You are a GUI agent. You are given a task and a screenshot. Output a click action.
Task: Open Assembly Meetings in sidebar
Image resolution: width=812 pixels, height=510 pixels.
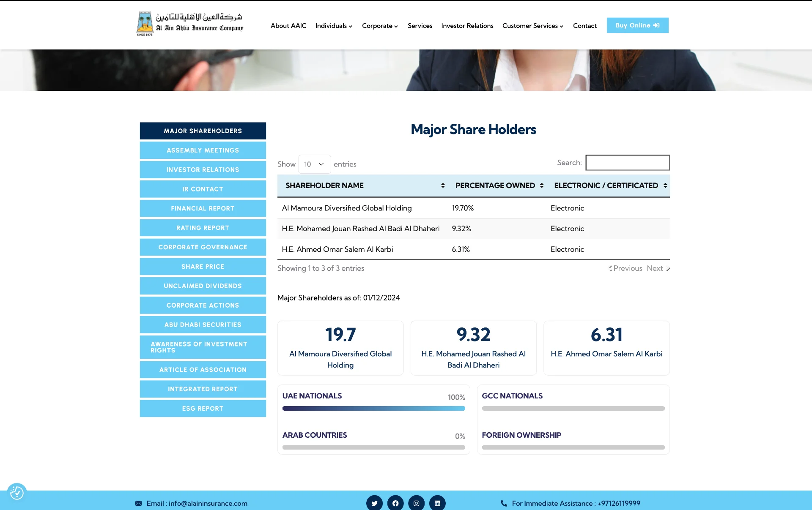click(203, 150)
